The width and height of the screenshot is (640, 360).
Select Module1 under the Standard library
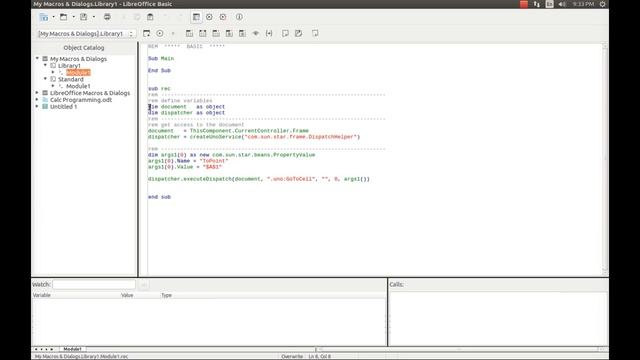78,86
